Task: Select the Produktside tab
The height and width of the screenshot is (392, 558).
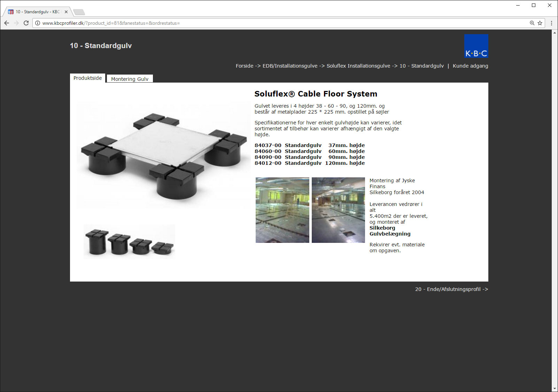Action: [x=88, y=78]
